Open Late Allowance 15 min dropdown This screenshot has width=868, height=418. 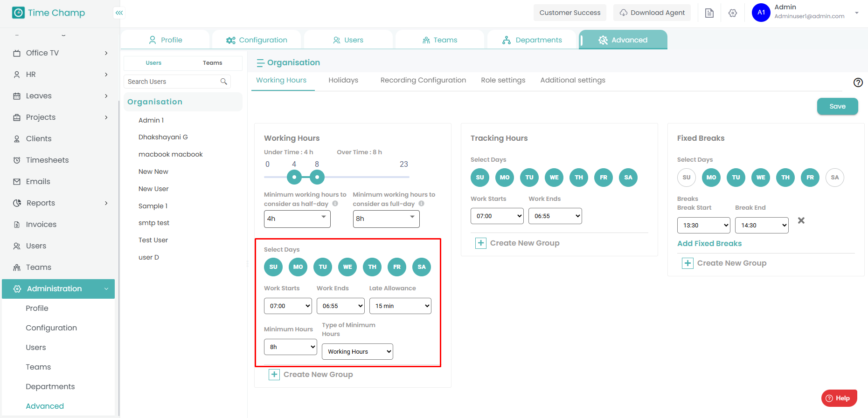coord(400,306)
